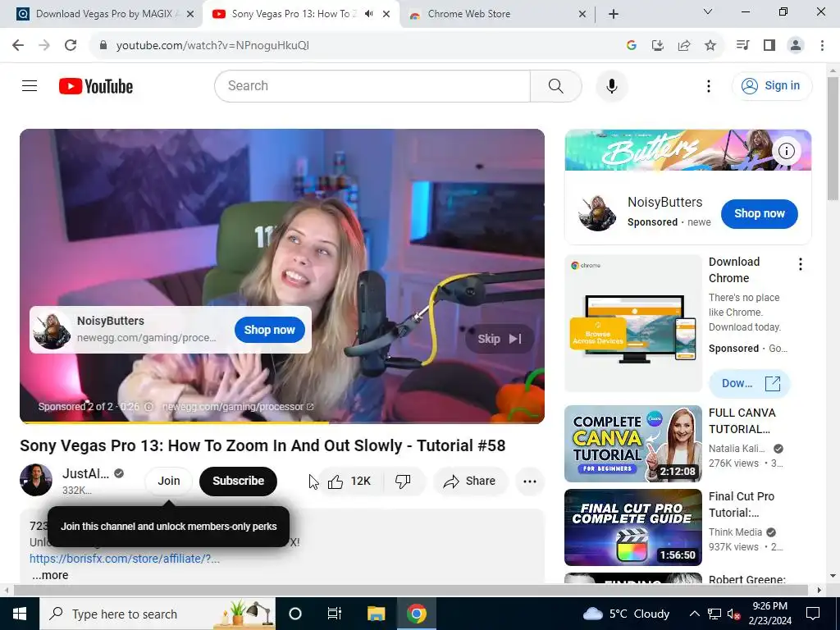Reload the current page
Viewport: 840px width, 630px height.
coord(71,45)
